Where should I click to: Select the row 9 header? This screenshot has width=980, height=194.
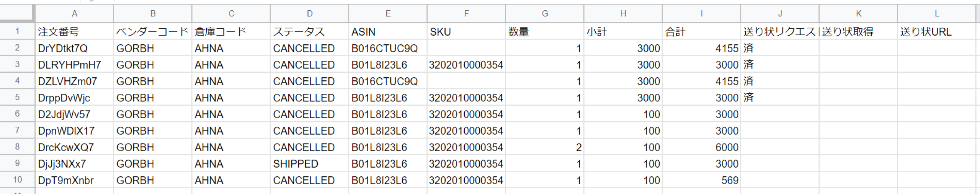[x=17, y=163]
